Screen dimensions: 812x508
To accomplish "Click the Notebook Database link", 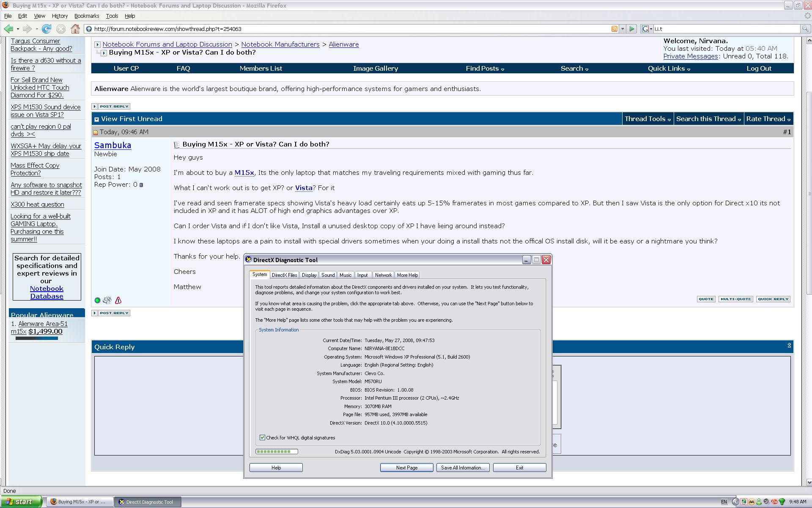I will point(47,293).
